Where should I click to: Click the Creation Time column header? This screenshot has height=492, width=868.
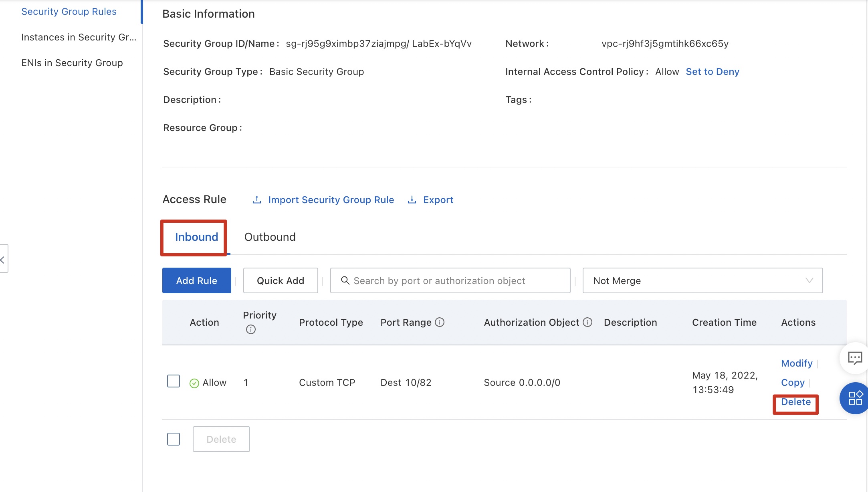[x=724, y=323]
